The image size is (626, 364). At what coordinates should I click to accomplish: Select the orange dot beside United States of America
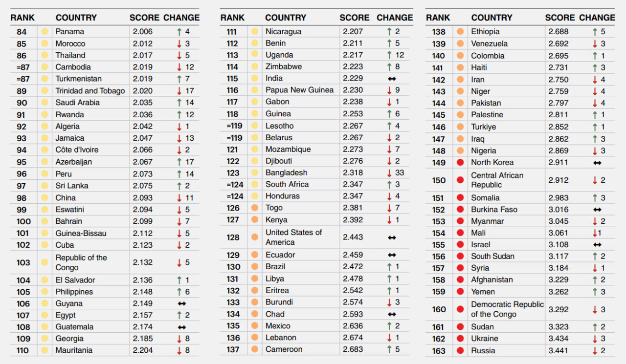[x=254, y=237]
